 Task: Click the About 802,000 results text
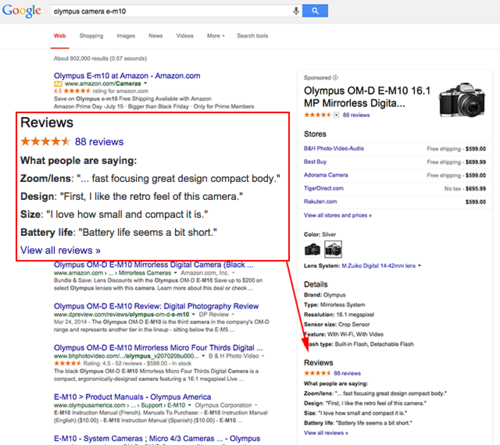point(100,59)
